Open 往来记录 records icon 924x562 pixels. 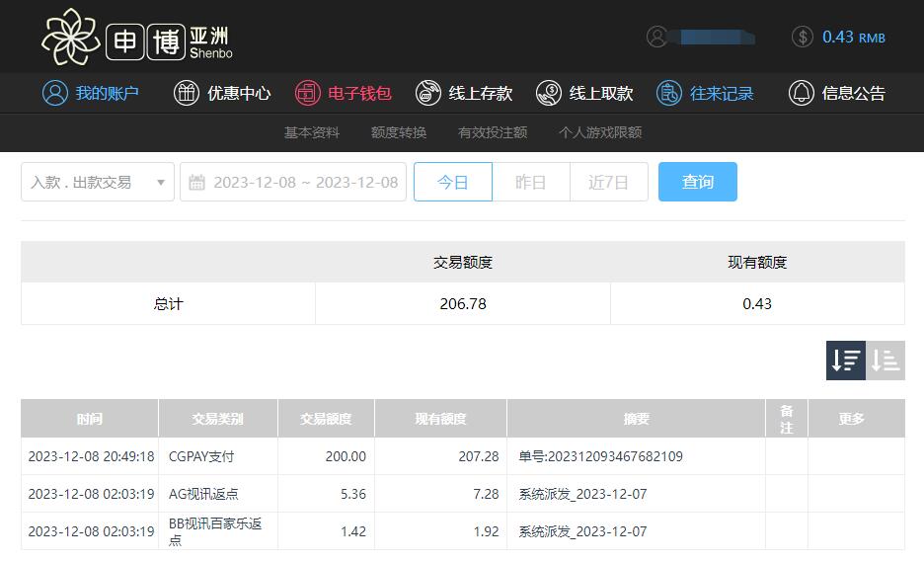tap(669, 93)
